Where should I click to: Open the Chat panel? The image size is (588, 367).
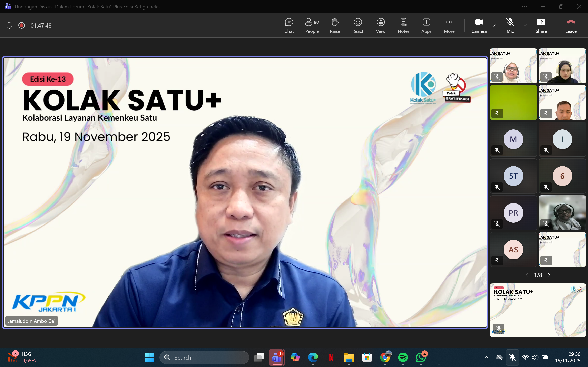[289, 25]
